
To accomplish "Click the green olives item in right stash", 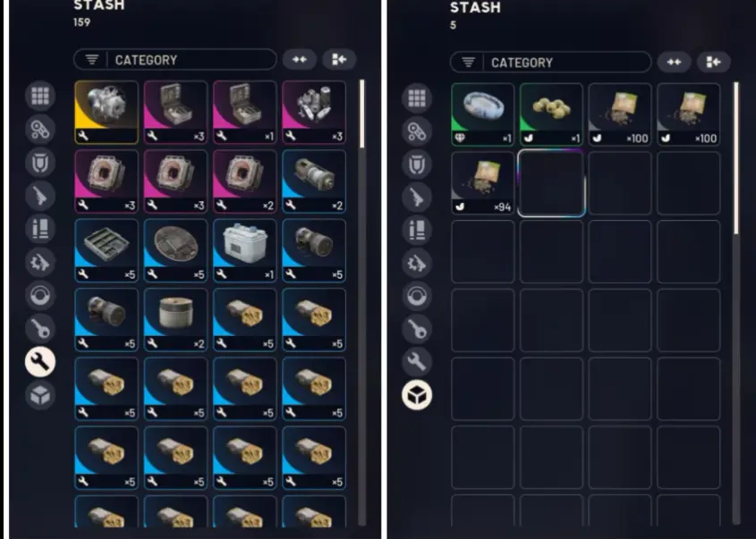I will click(x=551, y=114).
